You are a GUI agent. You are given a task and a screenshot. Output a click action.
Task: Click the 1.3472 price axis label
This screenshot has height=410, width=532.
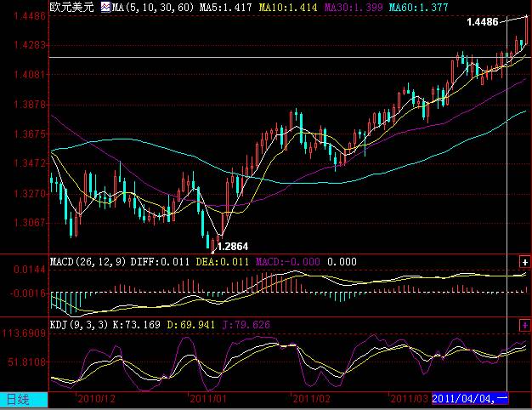pos(30,163)
